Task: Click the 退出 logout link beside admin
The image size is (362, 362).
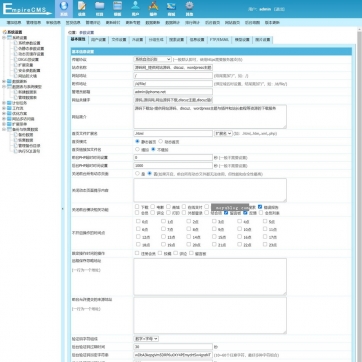Action: click(x=279, y=9)
